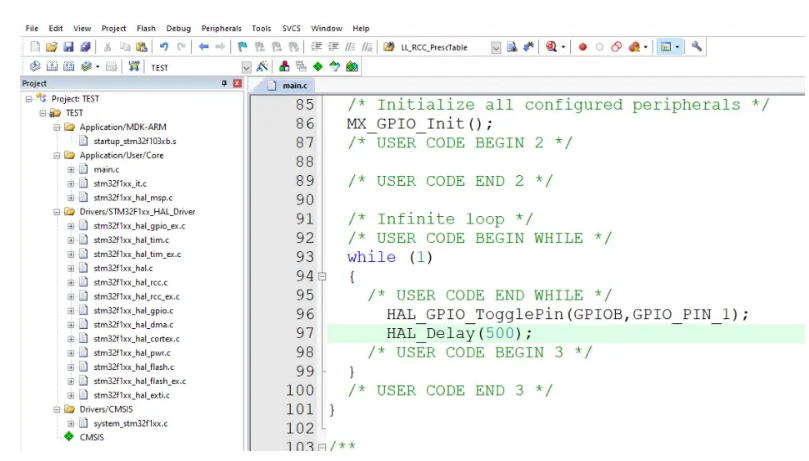Image resolution: width=809 pixels, height=461 pixels.
Task: Select stm32f1xx_it.c file
Action: 120,183
